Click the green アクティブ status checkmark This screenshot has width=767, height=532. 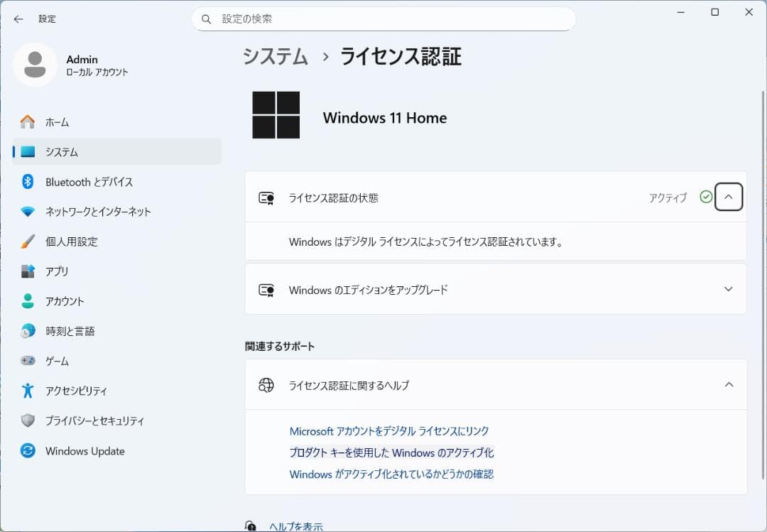705,197
